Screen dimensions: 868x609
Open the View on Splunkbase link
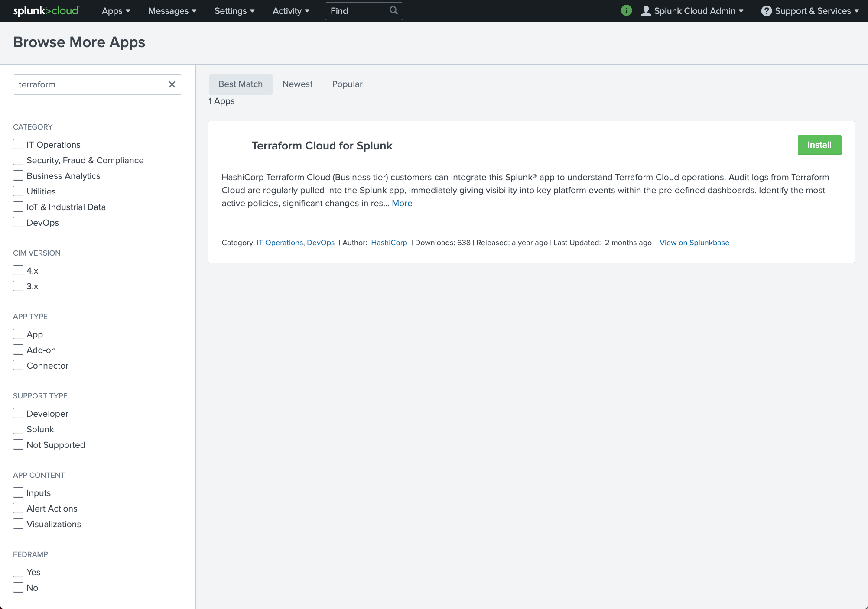[694, 243]
